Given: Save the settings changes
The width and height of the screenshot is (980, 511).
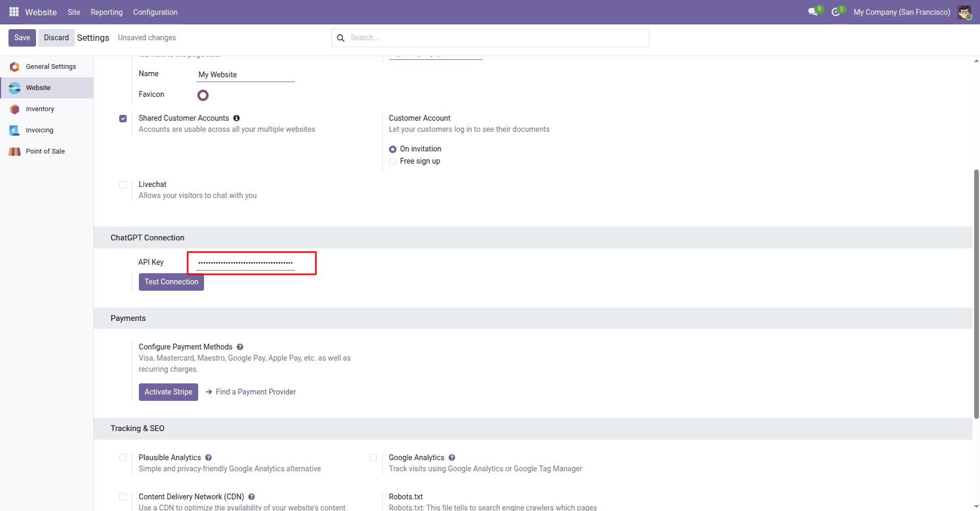Looking at the screenshot, I should pos(22,38).
